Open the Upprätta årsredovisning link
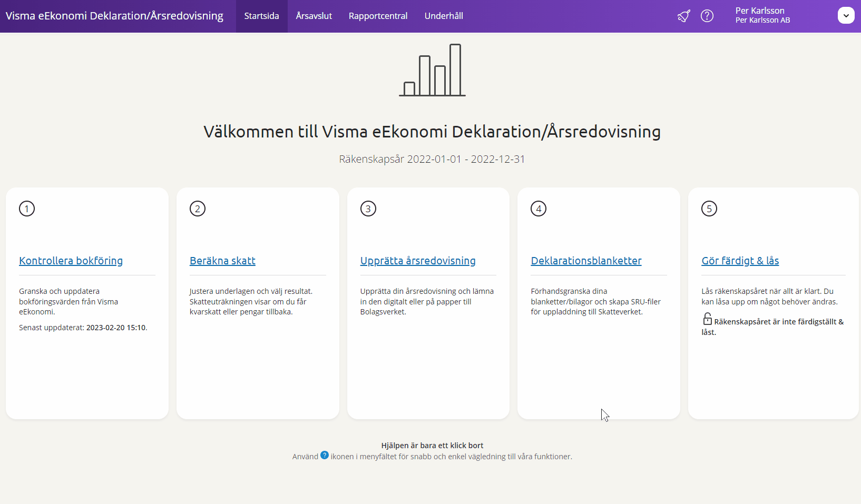Screen dimensions: 861x504 tap(418, 261)
